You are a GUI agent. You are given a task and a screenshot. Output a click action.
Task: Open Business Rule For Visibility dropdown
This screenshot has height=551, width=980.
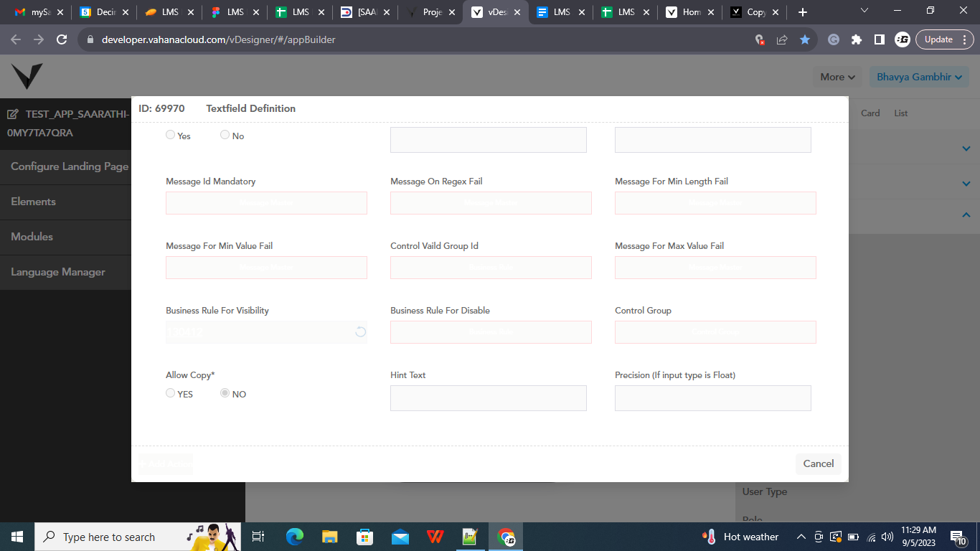(266, 332)
